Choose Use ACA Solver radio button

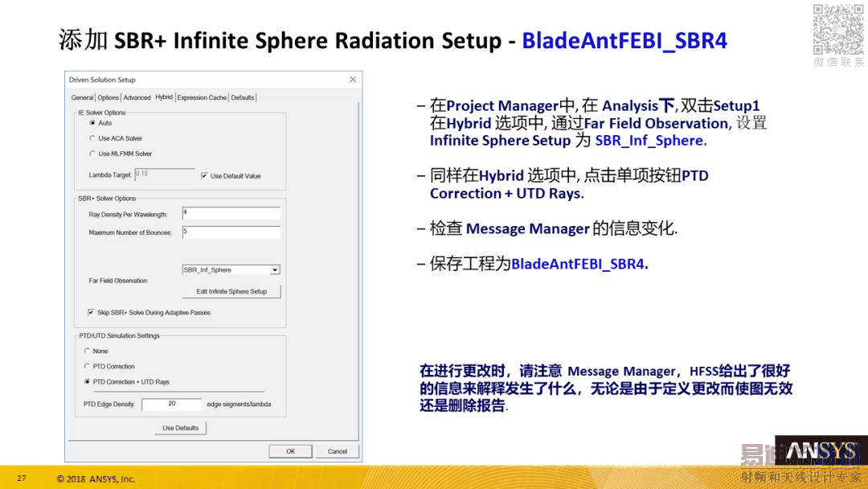pos(92,138)
